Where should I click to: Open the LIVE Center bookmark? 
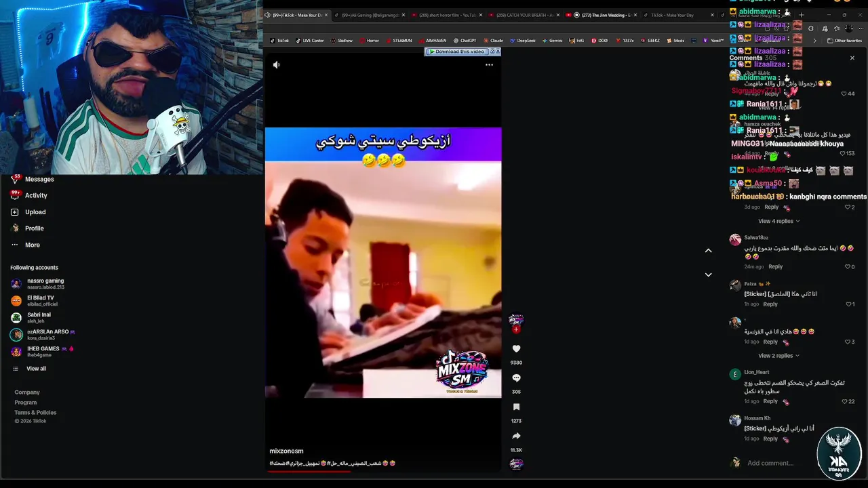[x=309, y=41]
